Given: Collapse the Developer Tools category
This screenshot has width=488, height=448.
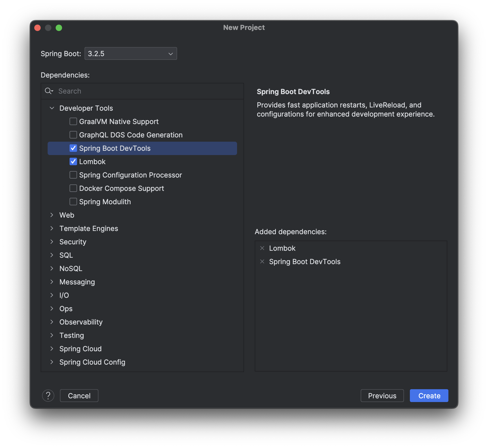Looking at the screenshot, I should click(52, 108).
